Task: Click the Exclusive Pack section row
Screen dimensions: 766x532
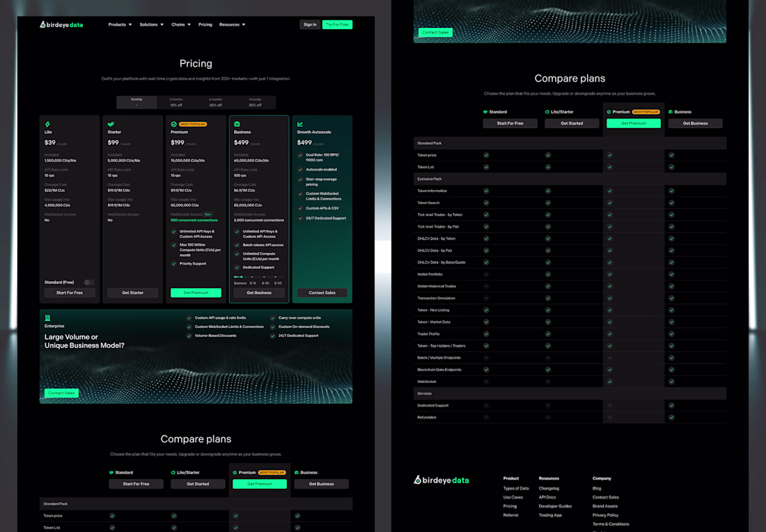Action: click(570, 179)
